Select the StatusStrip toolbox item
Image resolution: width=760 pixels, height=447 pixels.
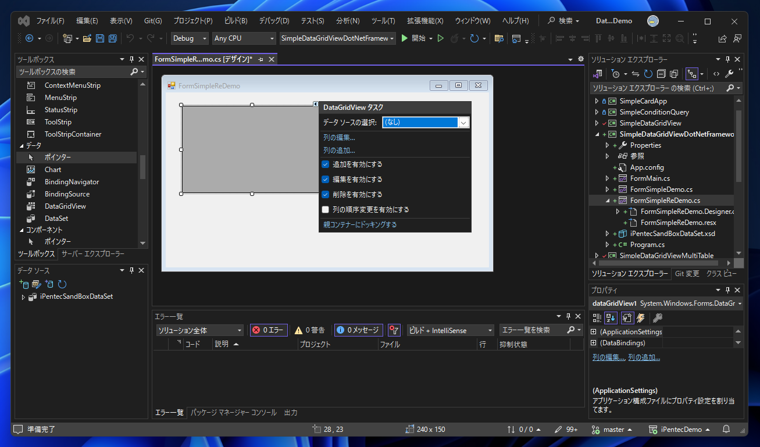pos(61,110)
